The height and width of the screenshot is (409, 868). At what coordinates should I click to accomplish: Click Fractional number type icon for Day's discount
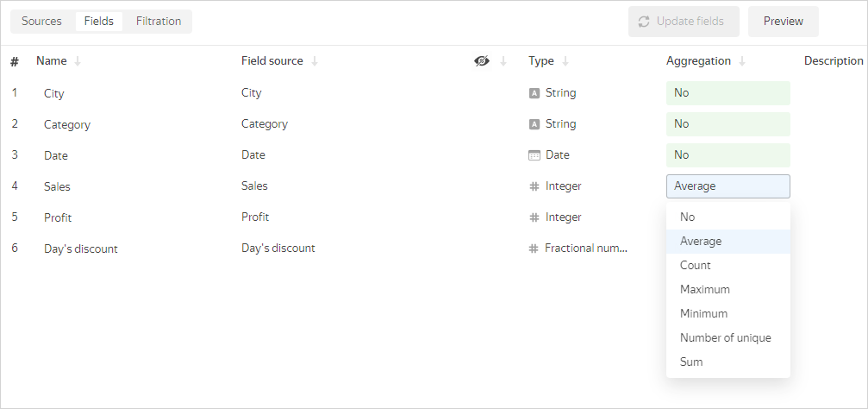tap(534, 249)
